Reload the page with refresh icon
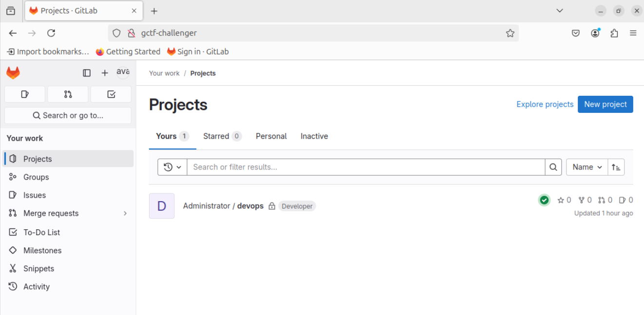This screenshot has height=315, width=644. click(x=51, y=33)
